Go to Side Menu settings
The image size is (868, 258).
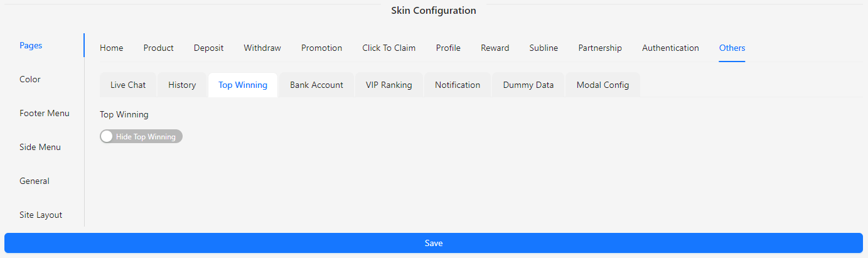tap(40, 148)
